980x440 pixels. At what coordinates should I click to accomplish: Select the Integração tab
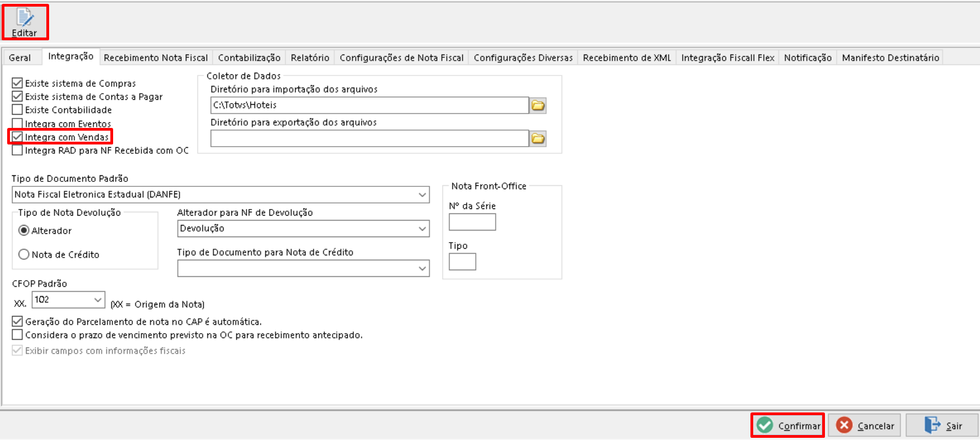pos(71,56)
